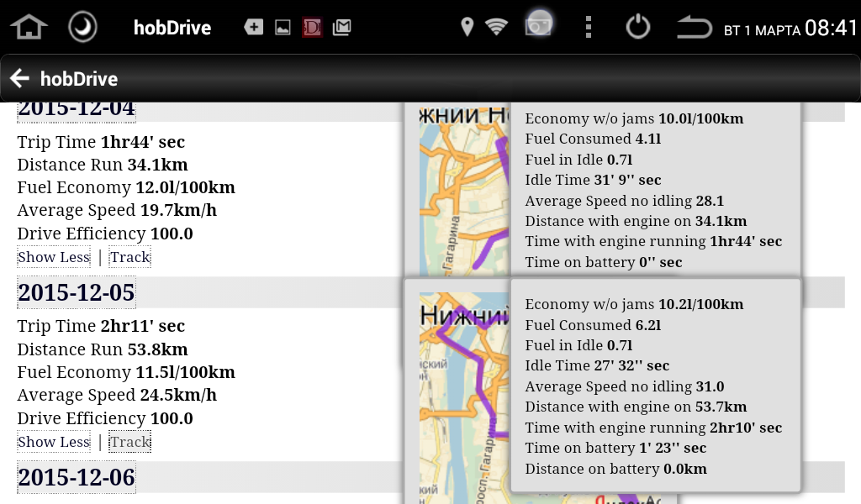Open Track link for 2015-12-05

[x=129, y=442]
